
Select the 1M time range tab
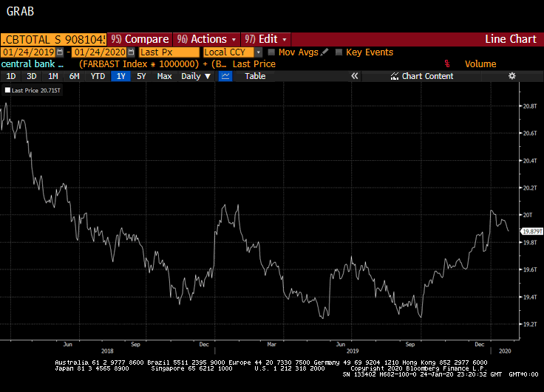pos(52,76)
